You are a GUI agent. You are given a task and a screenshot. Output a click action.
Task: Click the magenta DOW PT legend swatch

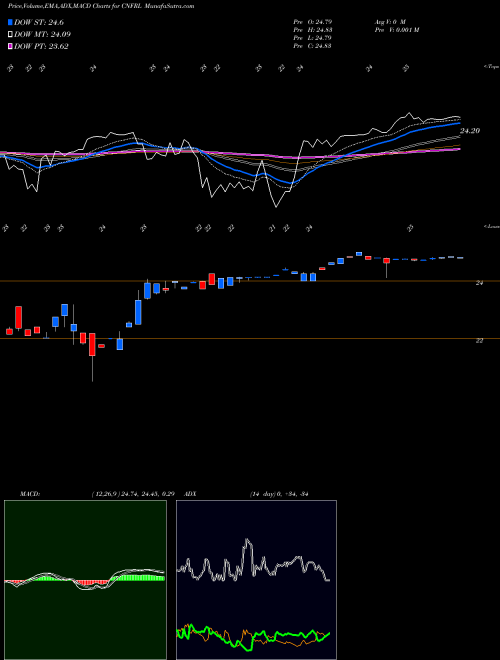pos(10,46)
